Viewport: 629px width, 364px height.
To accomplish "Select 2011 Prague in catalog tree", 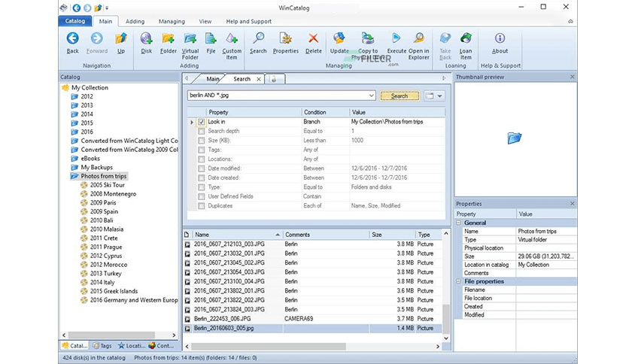I will (106, 247).
